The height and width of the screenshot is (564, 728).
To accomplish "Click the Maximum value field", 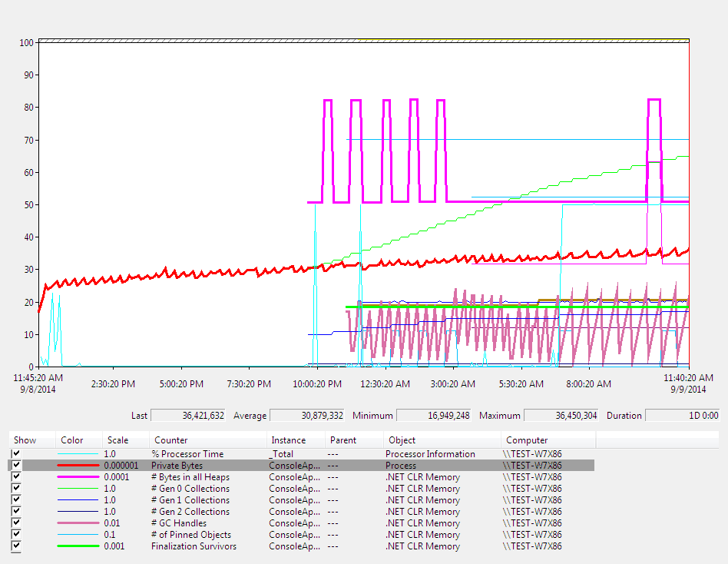I will [x=561, y=416].
